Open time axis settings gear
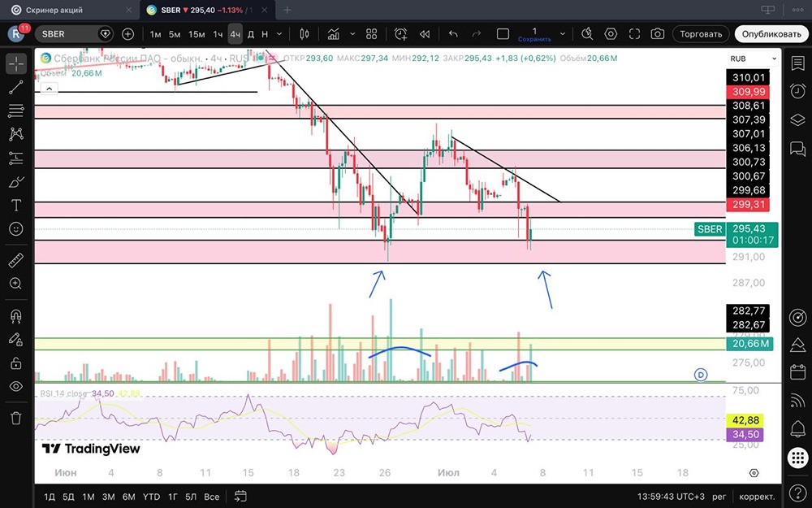Screen dimensions: 812x508 (x=754, y=473)
